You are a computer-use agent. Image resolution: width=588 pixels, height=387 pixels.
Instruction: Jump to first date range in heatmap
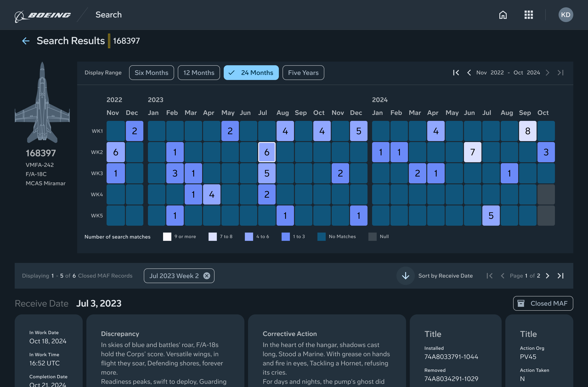coord(456,73)
